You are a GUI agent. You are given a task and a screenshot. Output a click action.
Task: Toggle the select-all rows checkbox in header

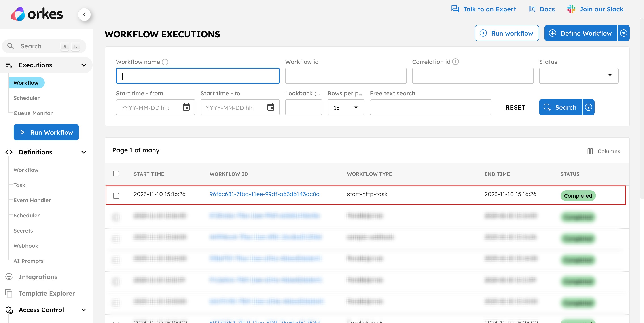point(116,174)
